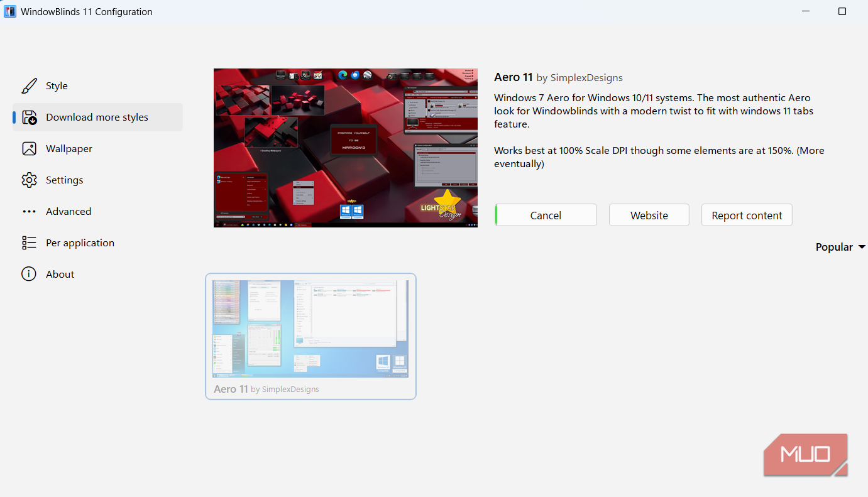Viewport: 868px width, 497px height.
Task: Maximize the WindowBlinds configuration window
Action: click(842, 11)
